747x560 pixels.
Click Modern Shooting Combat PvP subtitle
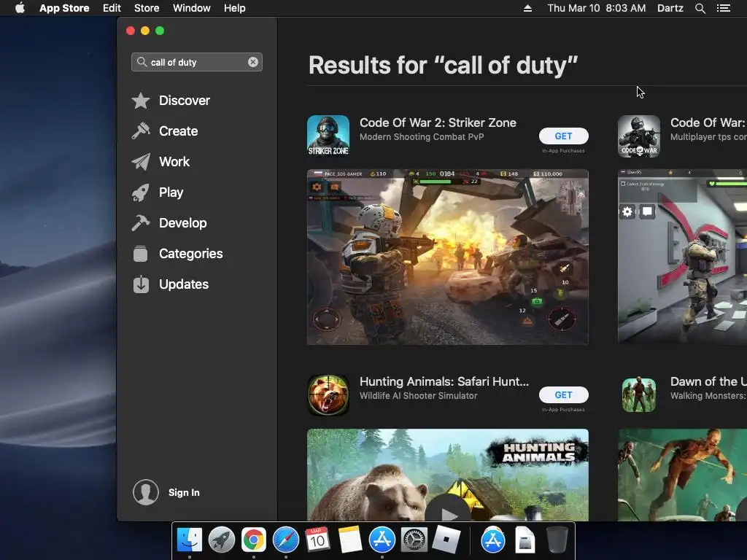coord(422,137)
